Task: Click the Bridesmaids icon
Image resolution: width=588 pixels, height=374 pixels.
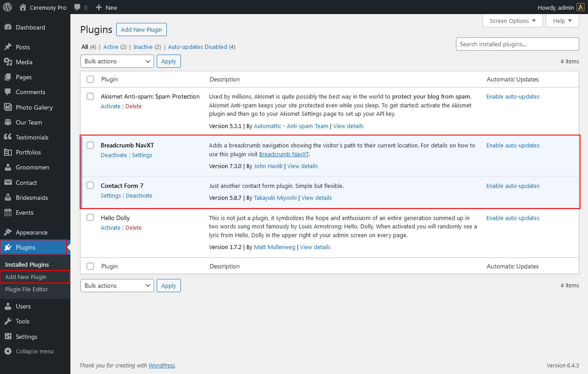Action: pos(8,198)
